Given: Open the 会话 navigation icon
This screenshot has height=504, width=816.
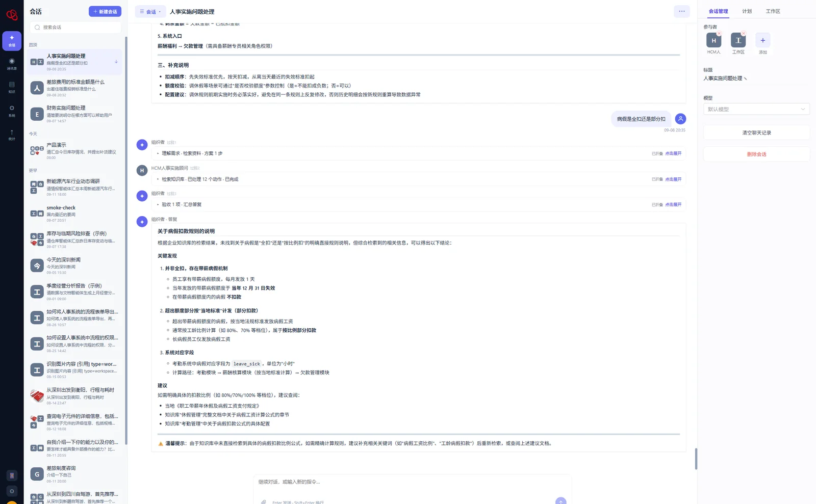Looking at the screenshot, I should [x=12, y=41].
